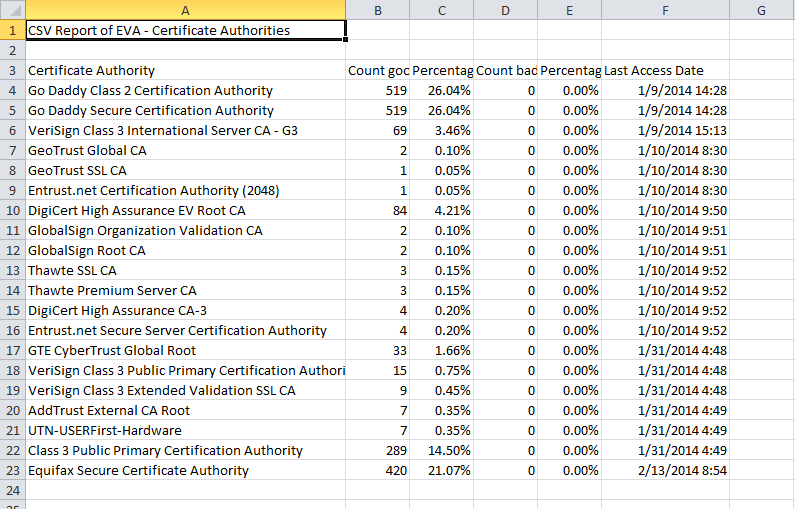Image resolution: width=795 pixels, height=509 pixels.
Task: Click count value 9 in row 19
Action: (378, 390)
